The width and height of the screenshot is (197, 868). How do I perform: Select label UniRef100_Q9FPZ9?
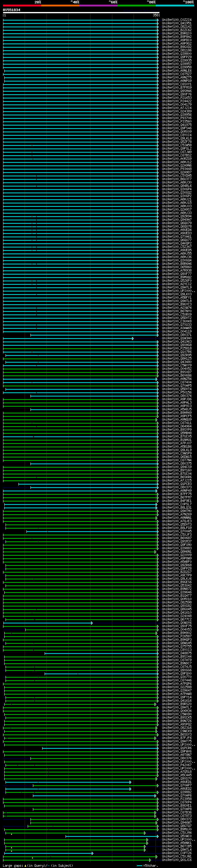click(177, 57)
